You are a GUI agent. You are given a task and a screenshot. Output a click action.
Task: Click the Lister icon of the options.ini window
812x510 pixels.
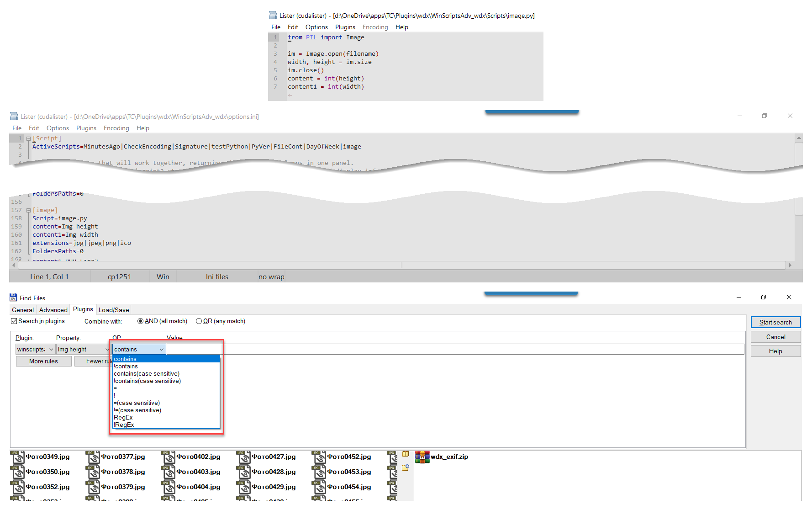14,117
